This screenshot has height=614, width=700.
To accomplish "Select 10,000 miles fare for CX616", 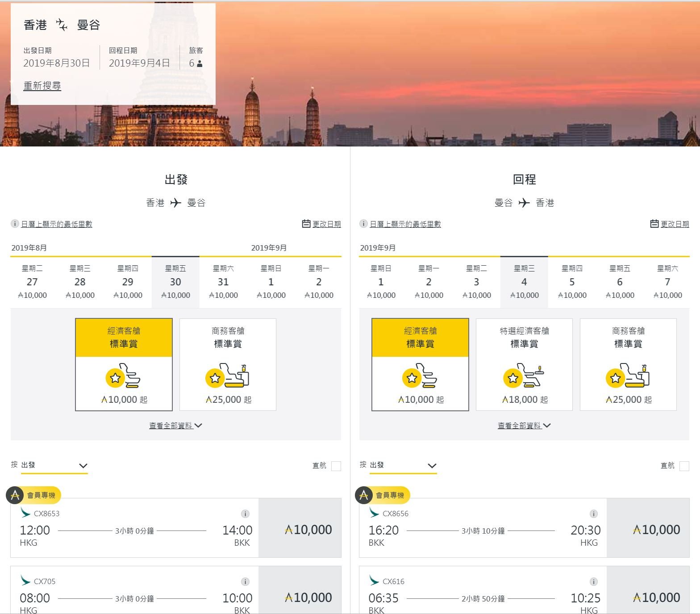I will tap(648, 590).
